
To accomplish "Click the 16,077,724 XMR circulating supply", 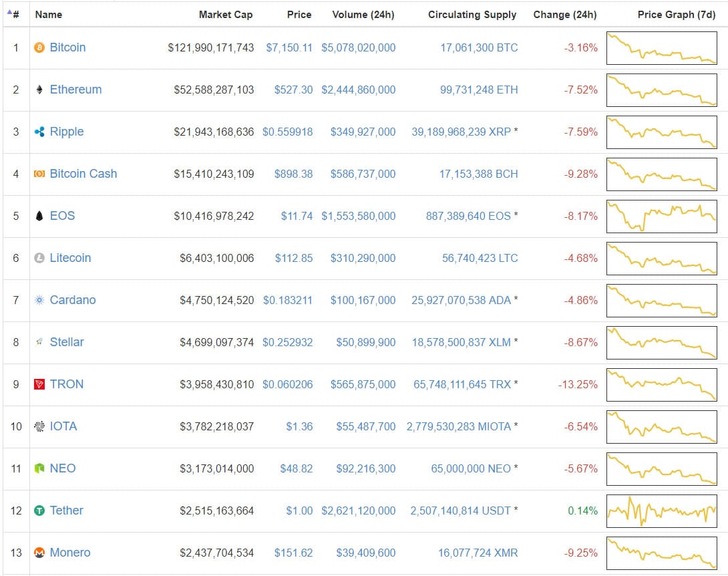I will 478,553.
